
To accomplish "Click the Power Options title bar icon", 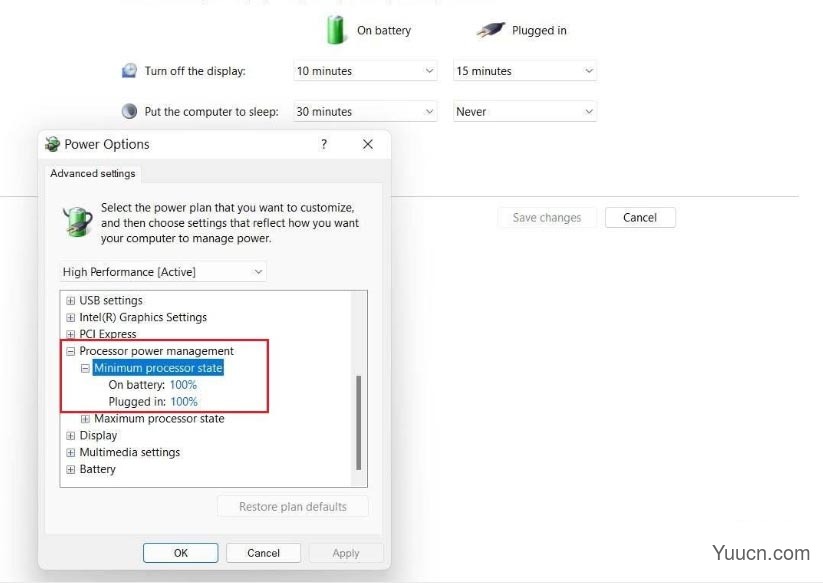I will pos(52,144).
